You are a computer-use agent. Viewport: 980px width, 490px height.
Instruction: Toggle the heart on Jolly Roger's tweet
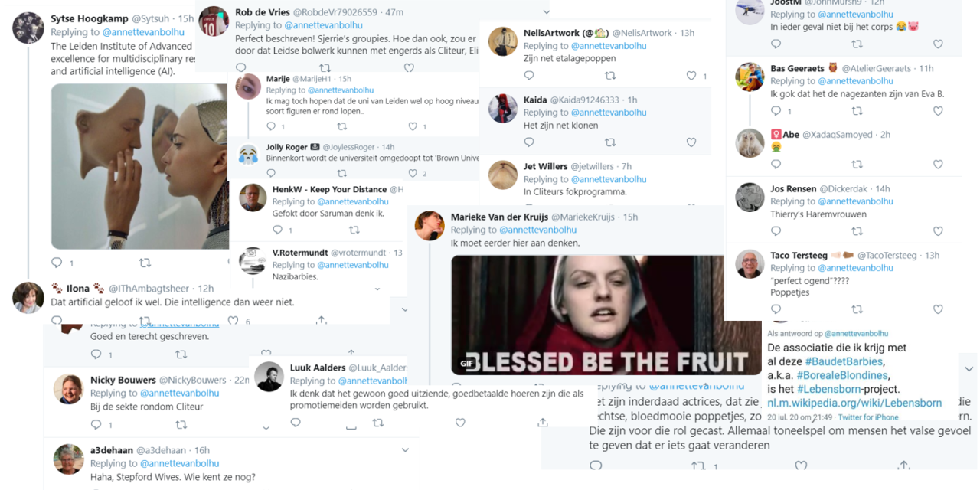click(x=413, y=174)
